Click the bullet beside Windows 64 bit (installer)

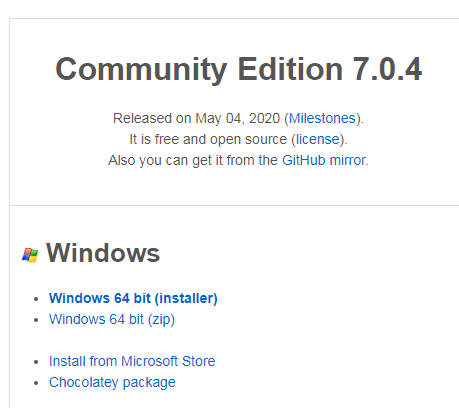pos(36,299)
